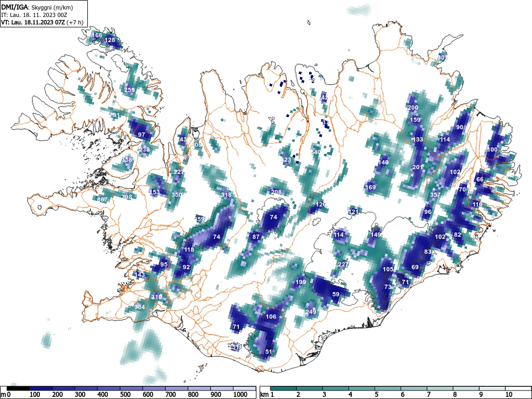Click the 118 value label

(189, 250)
